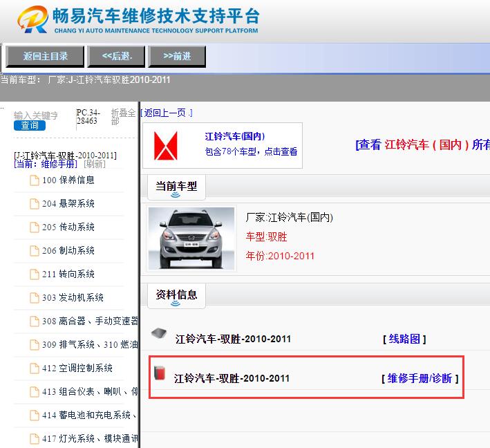Image resolution: width=490 pixels, height=448 pixels.
Task: Click 江铃汽车-驭胜-2010-2011 title in the 维修手册 row
Action: (232, 379)
